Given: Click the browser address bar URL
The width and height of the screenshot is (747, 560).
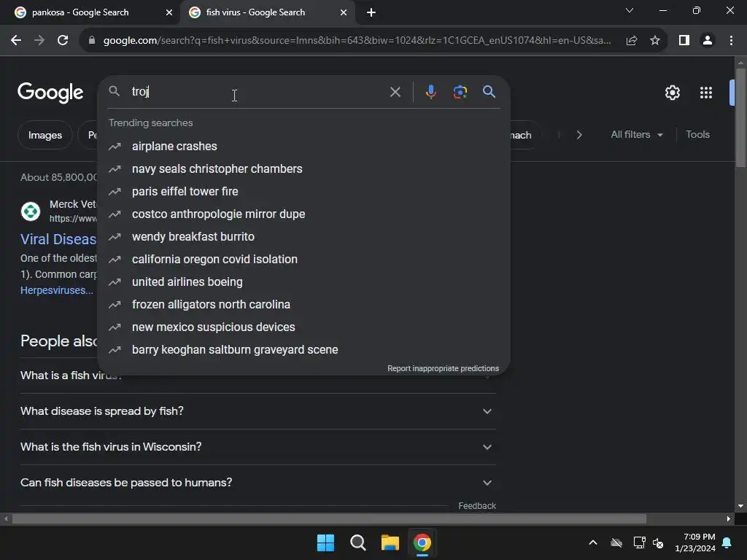Looking at the screenshot, I should 357,41.
